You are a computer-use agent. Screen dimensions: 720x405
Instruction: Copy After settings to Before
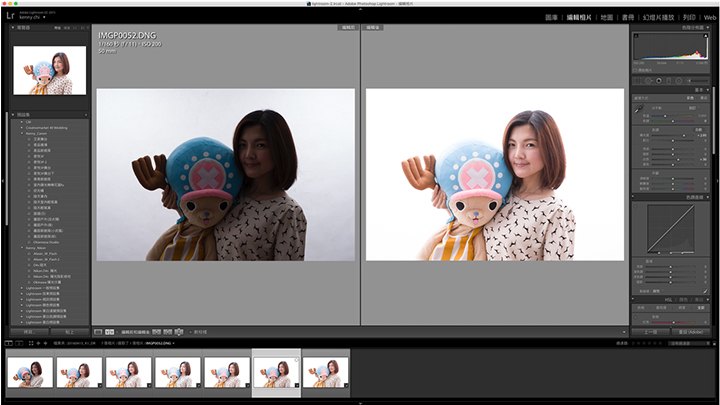point(168,332)
